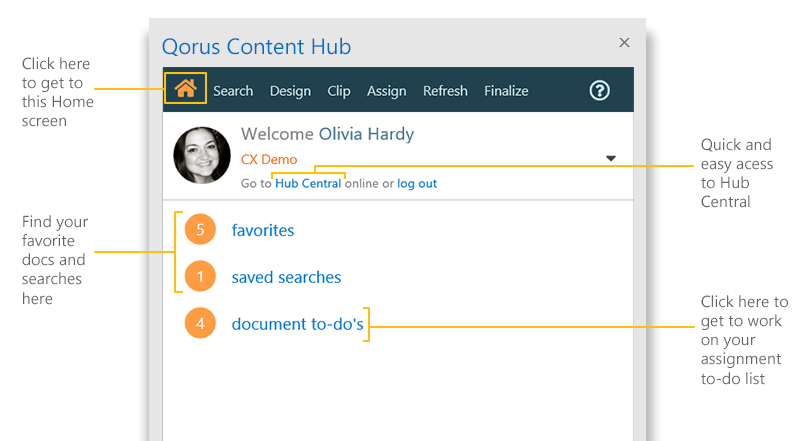Switch to the Design tab

click(290, 91)
